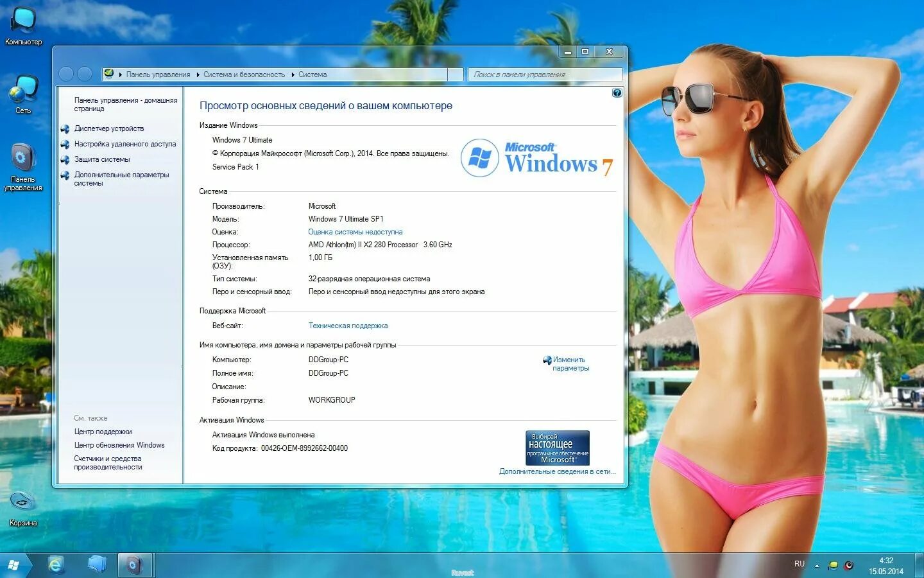The width and height of the screenshot is (924, 578).
Task: Open Настройка удаленного доступа link
Action: point(124,144)
